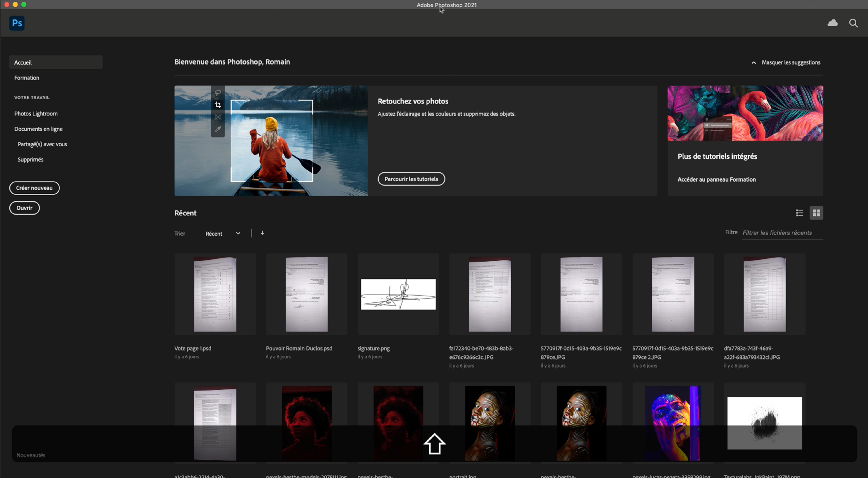Click Parcourir les tutoriels button
This screenshot has width=868, height=478.
click(411, 179)
